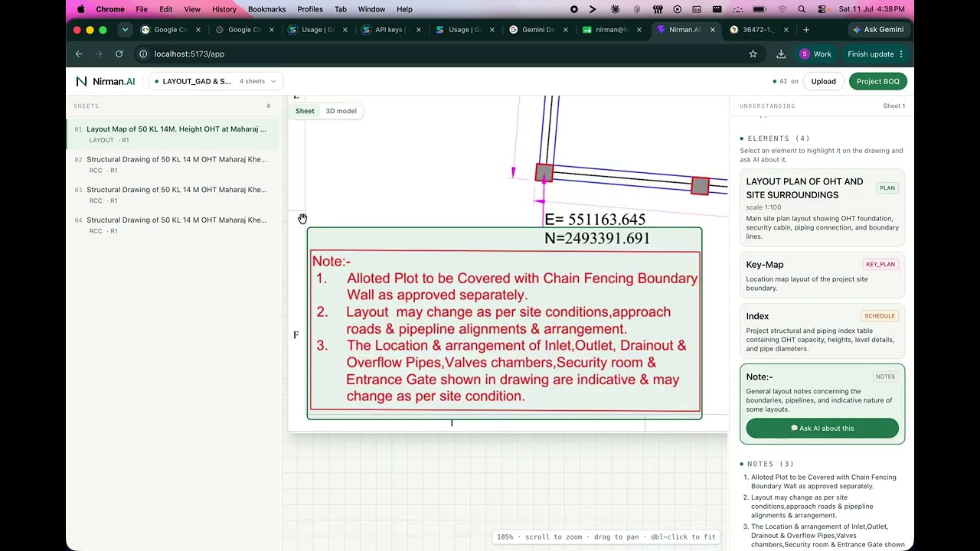Click the NOTES tag on Note card
Image resolution: width=980 pixels, height=551 pixels.
885,377
